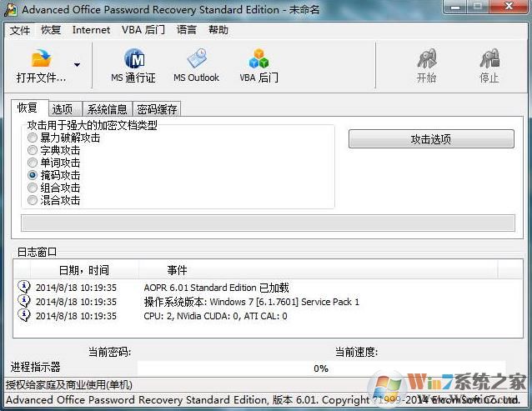Image resolution: width=532 pixels, height=411 pixels.
Task: Click the 开始 start recovery icon
Action: 426,58
